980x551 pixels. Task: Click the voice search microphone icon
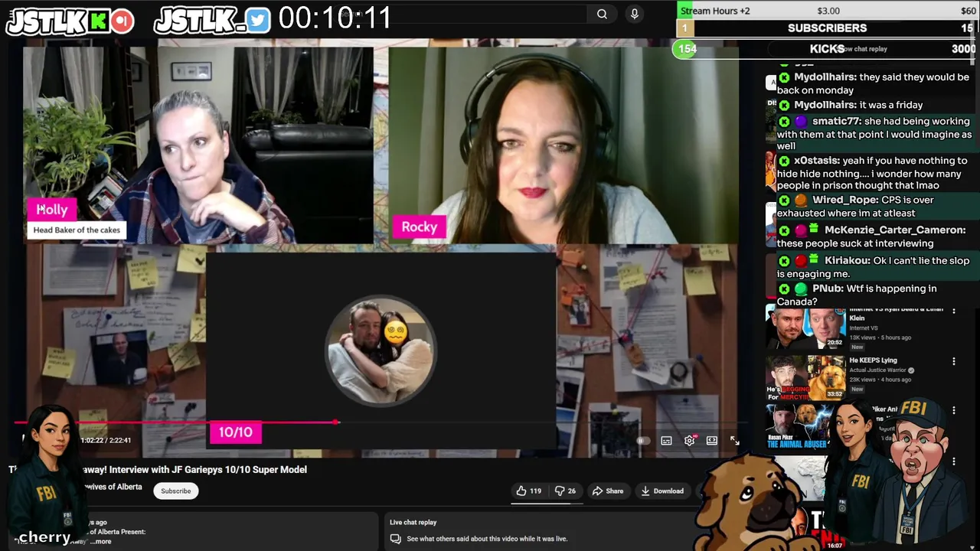tap(634, 14)
